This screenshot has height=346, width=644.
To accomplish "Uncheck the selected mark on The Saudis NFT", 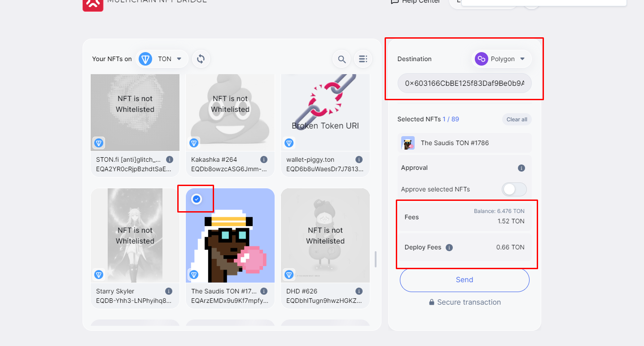I will point(196,199).
